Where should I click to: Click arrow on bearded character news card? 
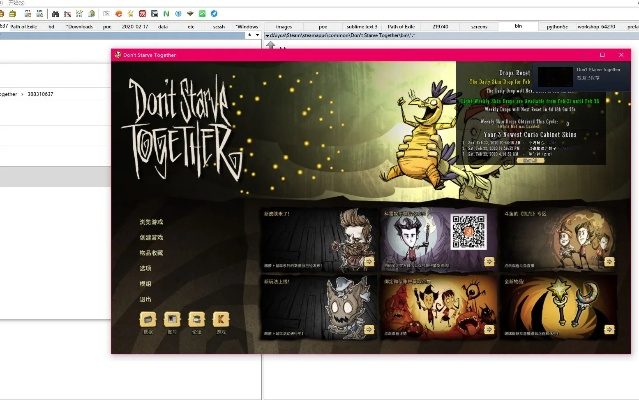coord(370,261)
